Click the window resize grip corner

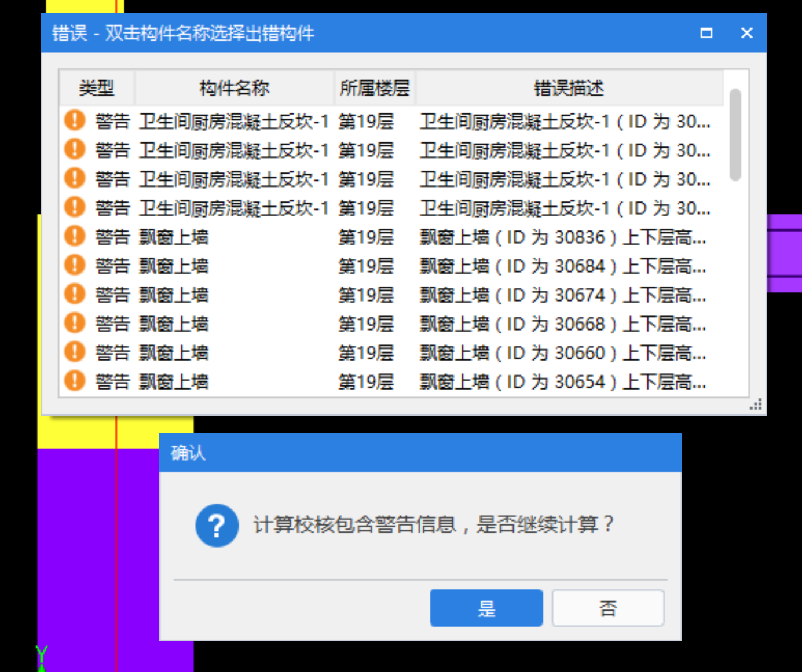point(756,404)
